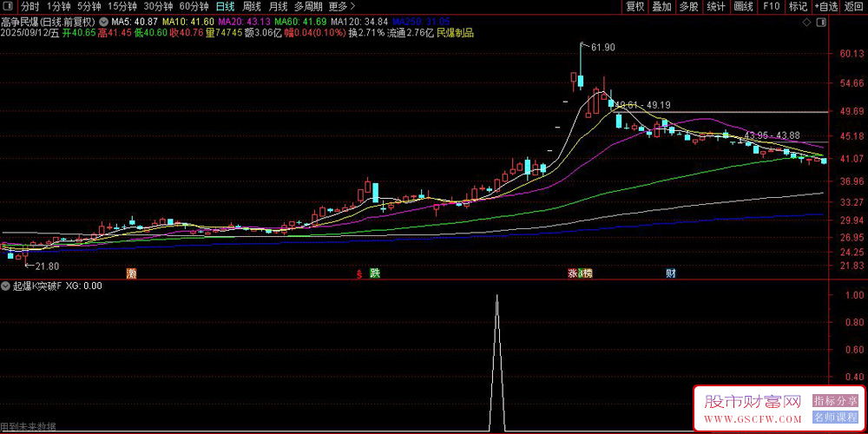Click the 21.80 low price label
This screenshot has width=868, height=434.
(47, 266)
